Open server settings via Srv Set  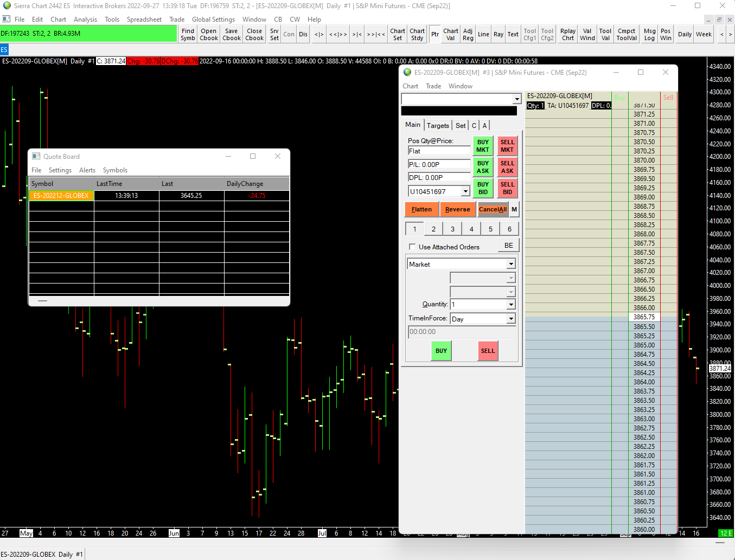pyautogui.click(x=274, y=34)
